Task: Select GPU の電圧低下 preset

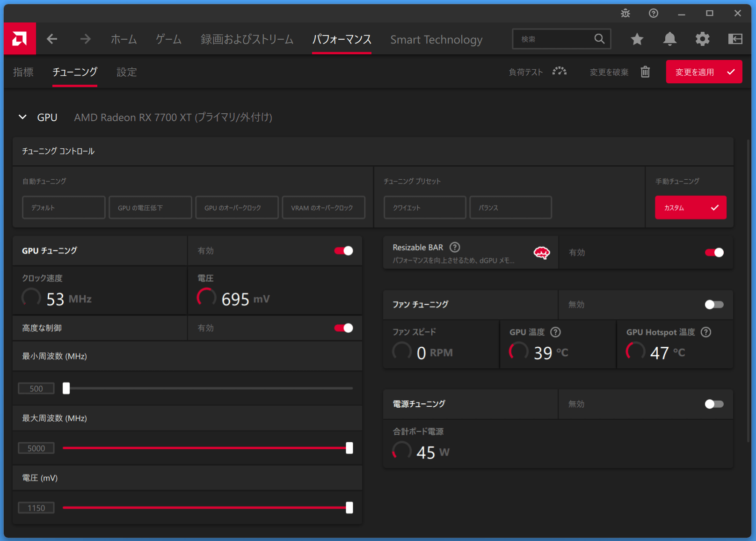Action: tap(150, 207)
